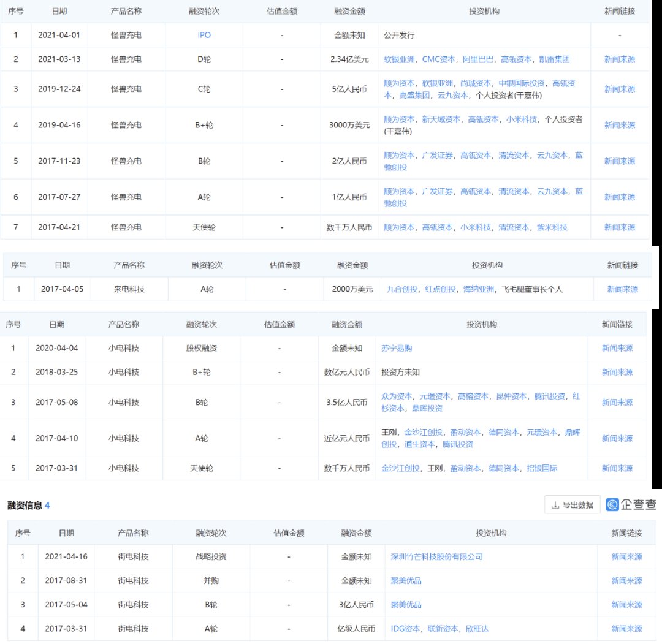
Task: Open 新闻来源 for 来电科技 A轮 row
Action: click(x=622, y=289)
